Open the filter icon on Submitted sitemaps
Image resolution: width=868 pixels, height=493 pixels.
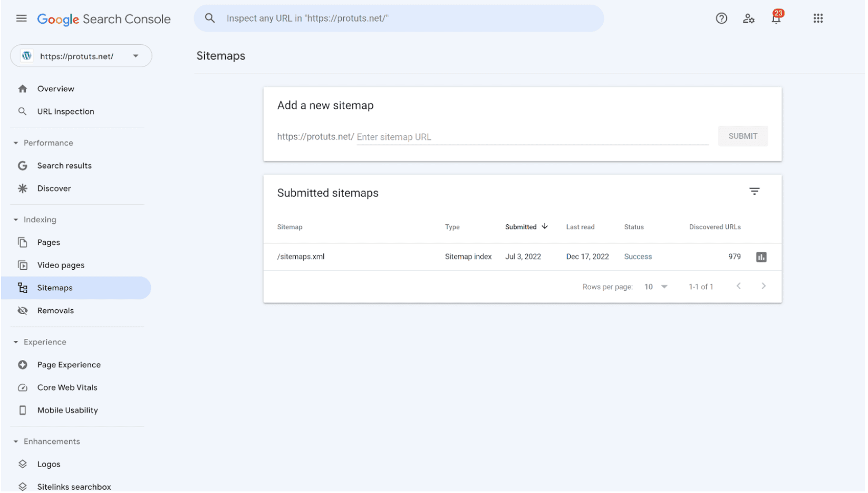coord(755,191)
